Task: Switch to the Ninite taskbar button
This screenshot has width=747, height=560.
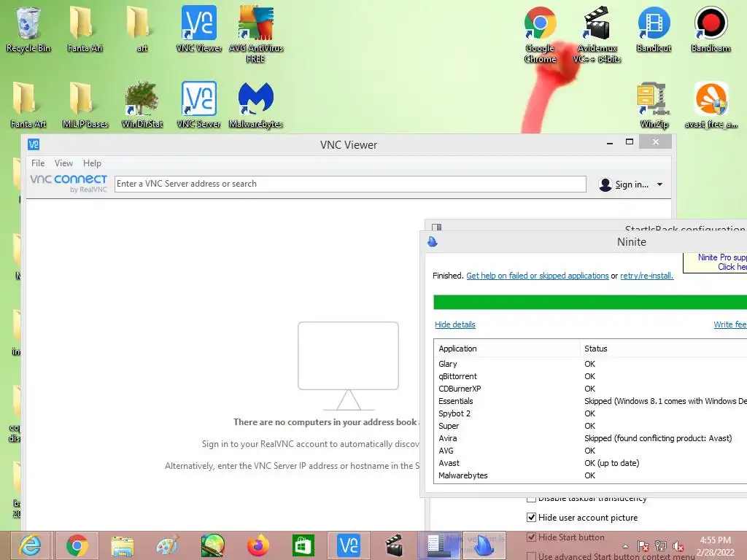Action: 484,545
